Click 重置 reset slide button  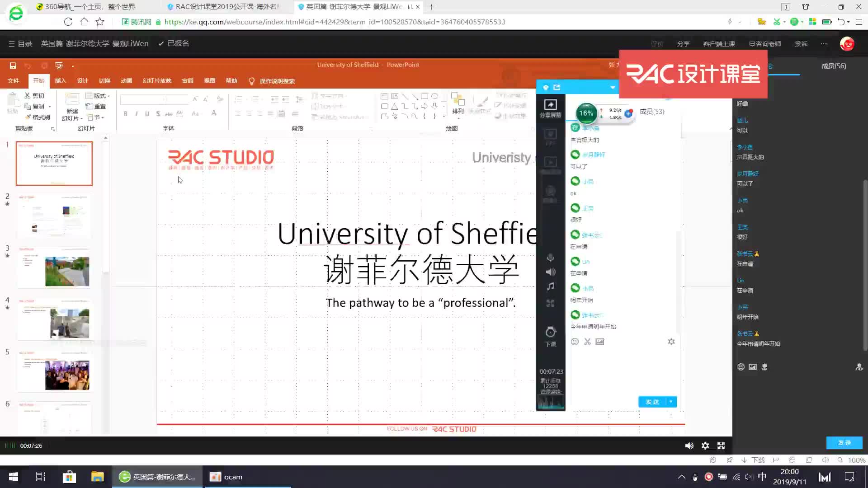[96, 107]
